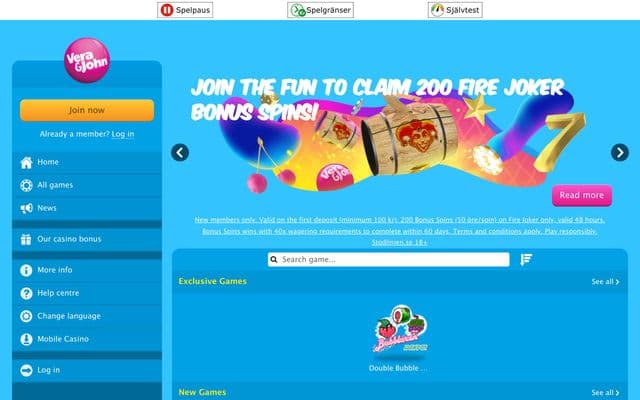Select the All games chip icon

26,185
